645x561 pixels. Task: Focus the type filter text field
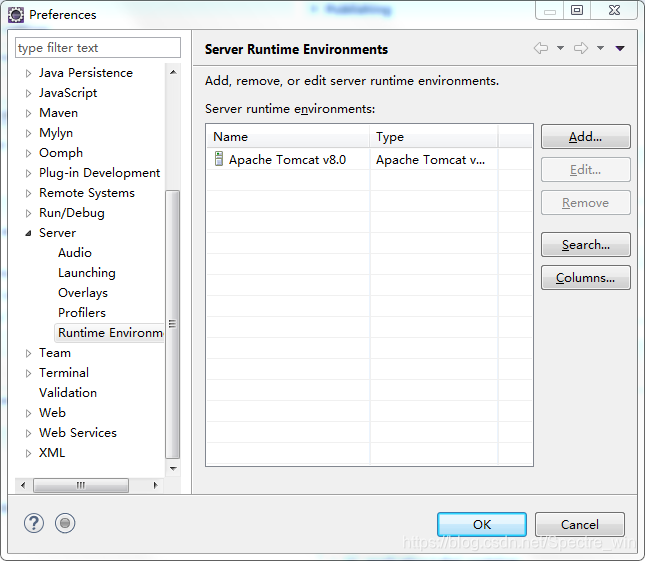click(98, 48)
